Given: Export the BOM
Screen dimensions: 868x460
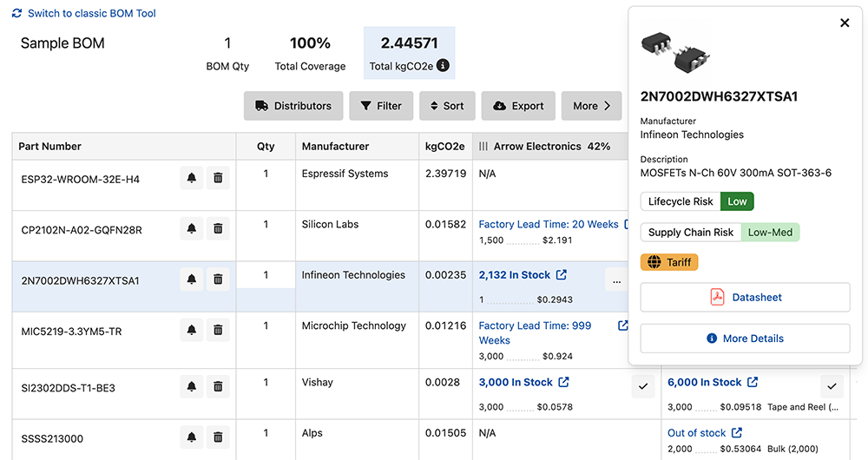Looking at the screenshot, I should (518, 106).
